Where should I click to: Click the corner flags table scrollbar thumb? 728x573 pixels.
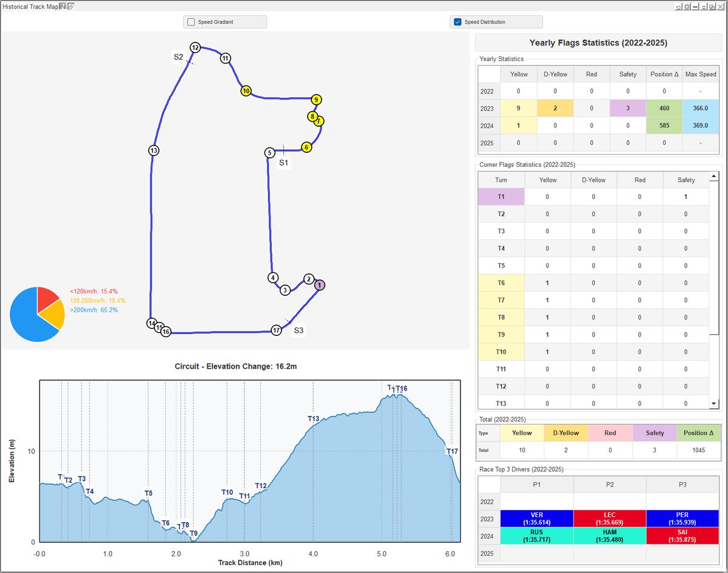tap(714, 258)
